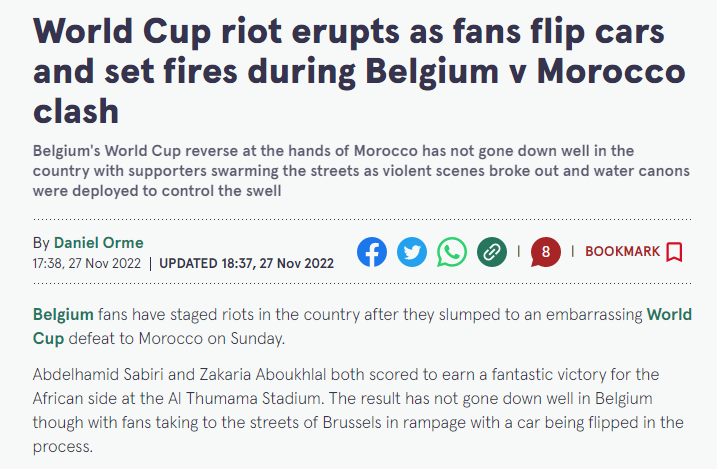
Task: Follow the green Belgium link
Action: (63, 314)
